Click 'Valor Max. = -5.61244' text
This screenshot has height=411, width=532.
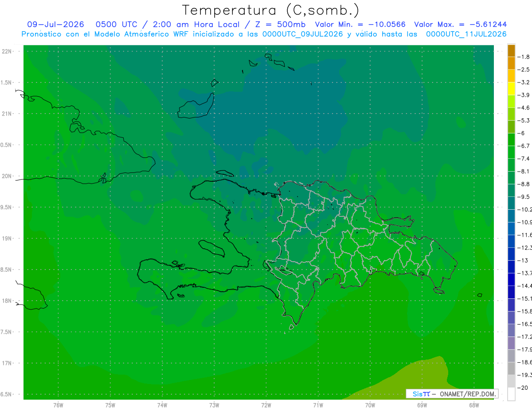click(x=460, y=24)
